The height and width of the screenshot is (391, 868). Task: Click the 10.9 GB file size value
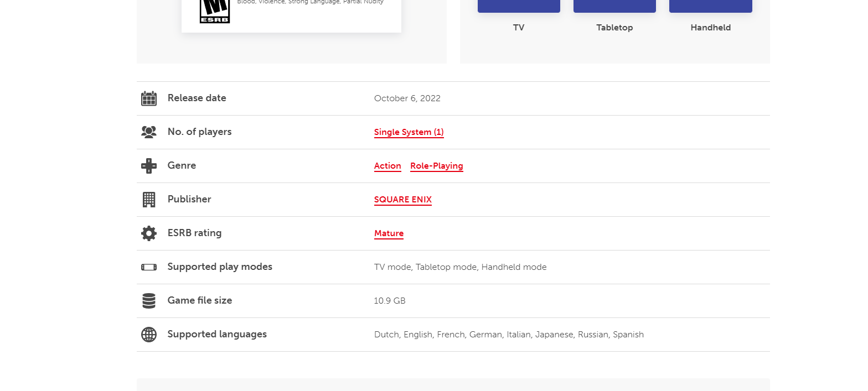click(x=390, y=301)
